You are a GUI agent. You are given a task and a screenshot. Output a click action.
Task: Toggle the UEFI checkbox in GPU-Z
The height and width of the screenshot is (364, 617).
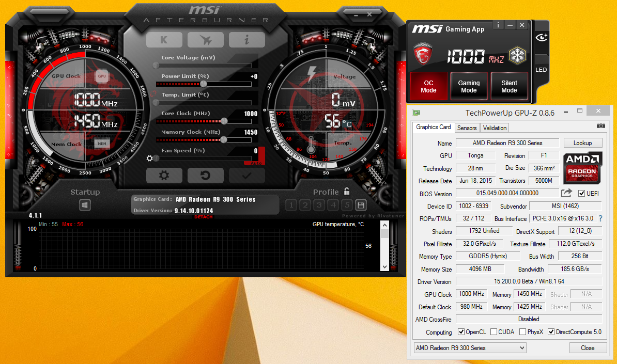pos(582,193)
